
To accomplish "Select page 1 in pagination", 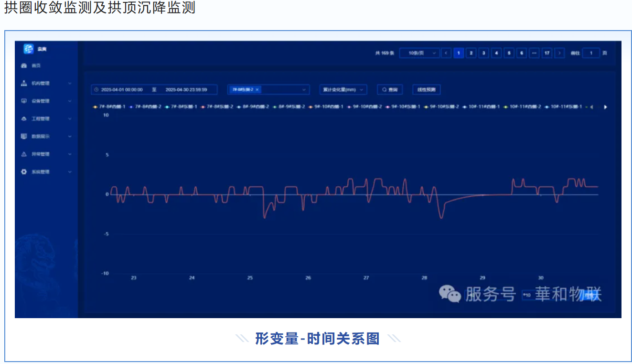I will [459, 53].
